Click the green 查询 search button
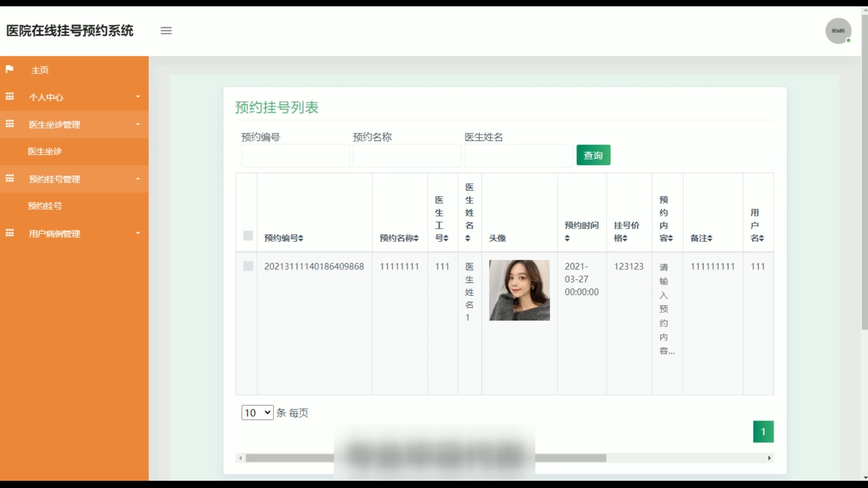Image resolution: width=868 pixels, height=488 pixels. 593,155
